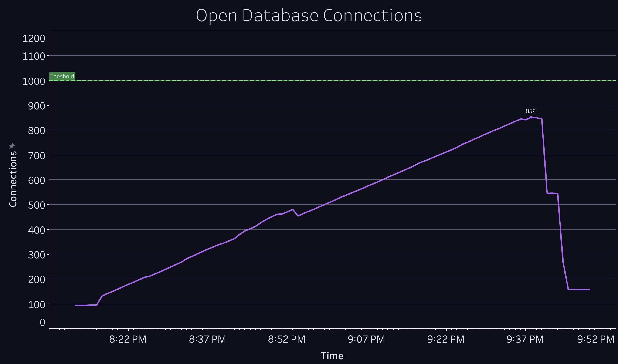618x364 pixels.
Task: Click the 1200 value on Connections axis
Action: pyautogui.click(x=34, y=38)
